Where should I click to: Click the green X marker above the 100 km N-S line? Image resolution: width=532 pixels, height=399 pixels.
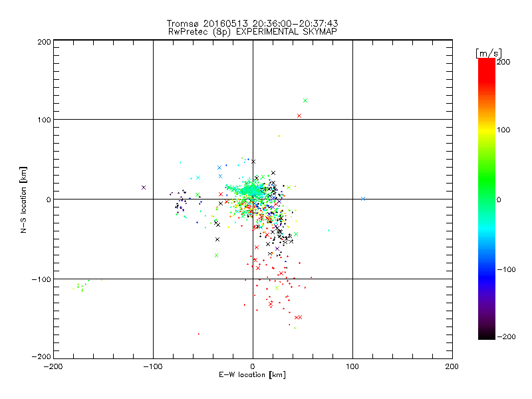(x=305, y=100)
